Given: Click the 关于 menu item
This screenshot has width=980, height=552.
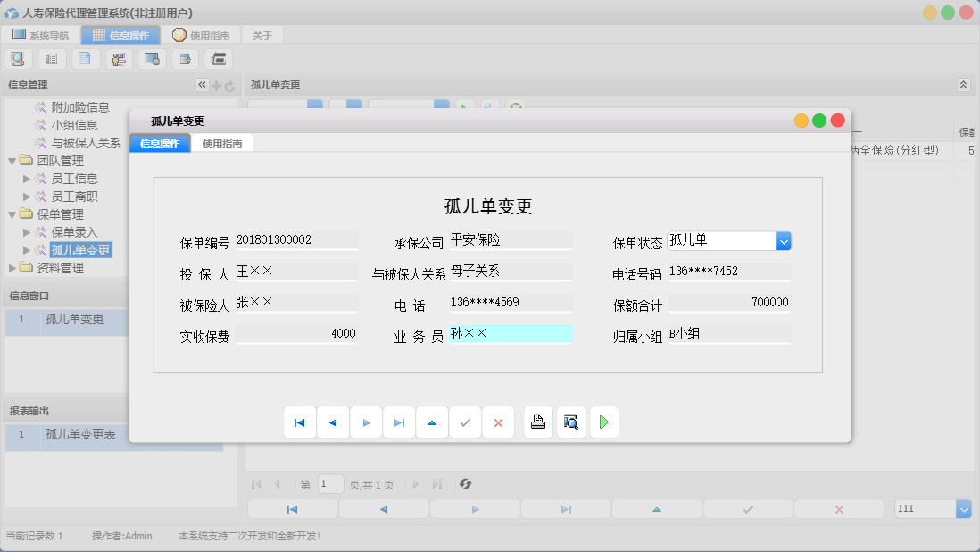Looking at the screenshot, I should tap(262, 35).
